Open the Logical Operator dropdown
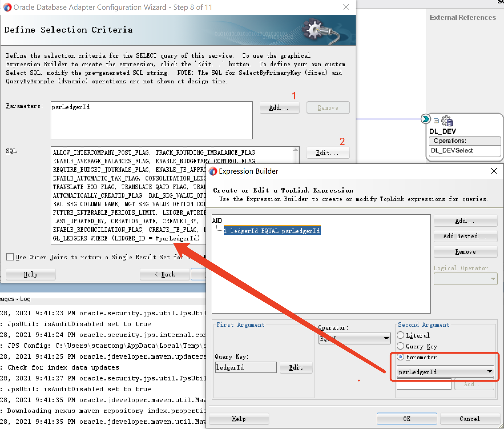The image size is (504, 429). pyautogui.click(x=465, y=279)
